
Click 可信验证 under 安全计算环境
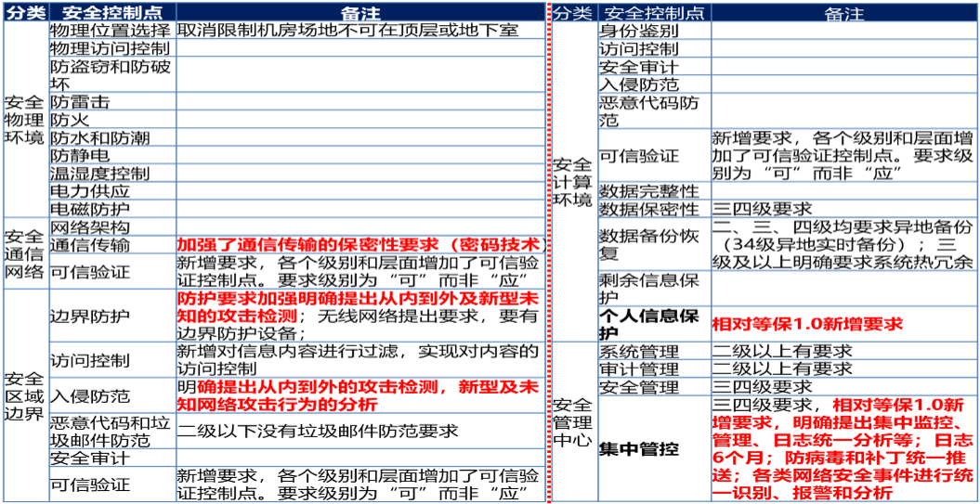point(654,156)
